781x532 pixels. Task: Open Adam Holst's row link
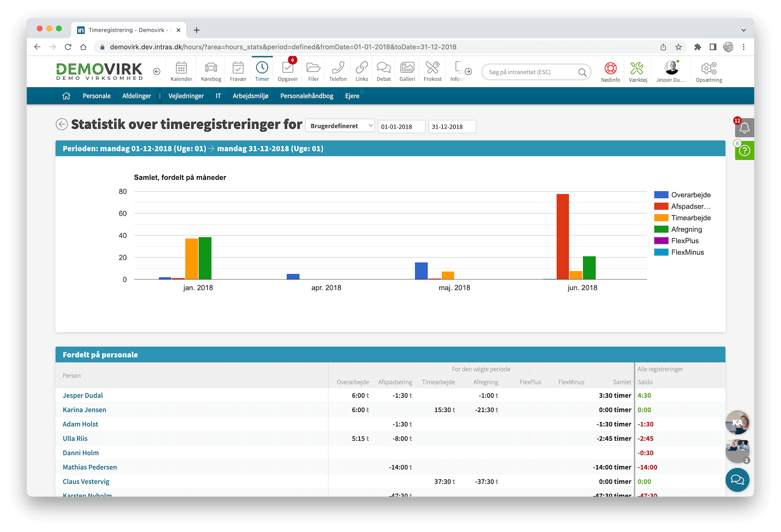[80, 424]
